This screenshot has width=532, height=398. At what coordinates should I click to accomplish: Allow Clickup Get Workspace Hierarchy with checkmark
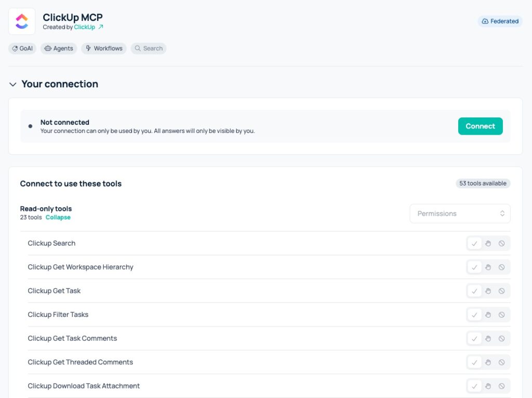click(x=474, y=267)
